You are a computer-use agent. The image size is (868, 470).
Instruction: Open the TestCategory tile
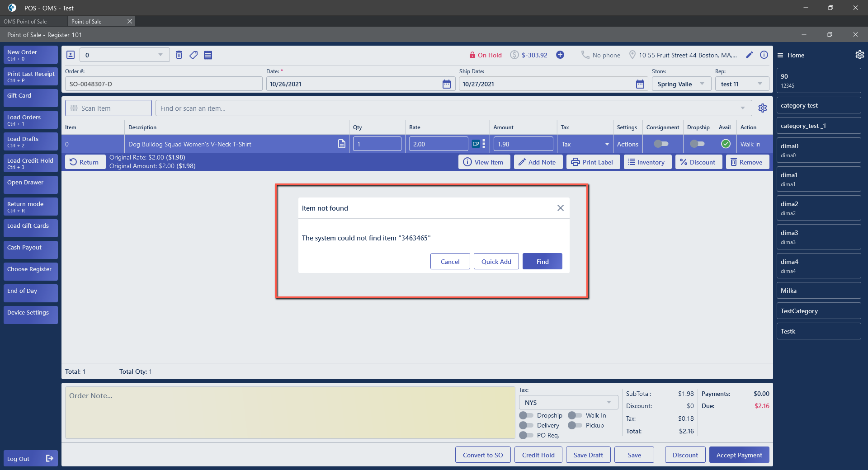tap(819, 311)
